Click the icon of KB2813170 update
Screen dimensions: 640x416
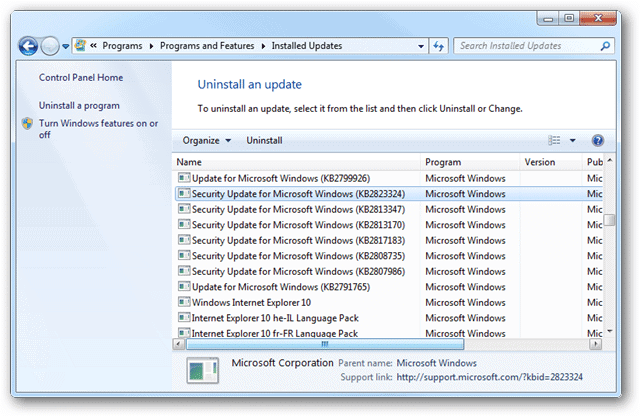coord(184,224)
